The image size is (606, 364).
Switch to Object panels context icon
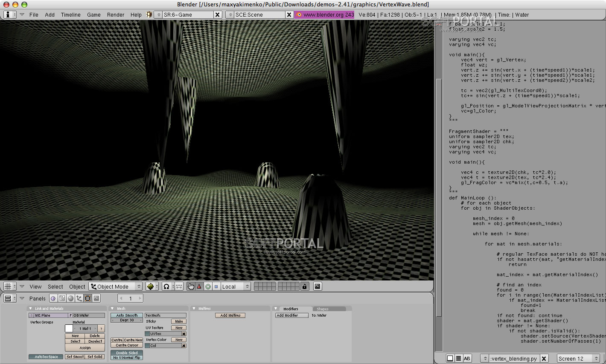click(79, 298)
